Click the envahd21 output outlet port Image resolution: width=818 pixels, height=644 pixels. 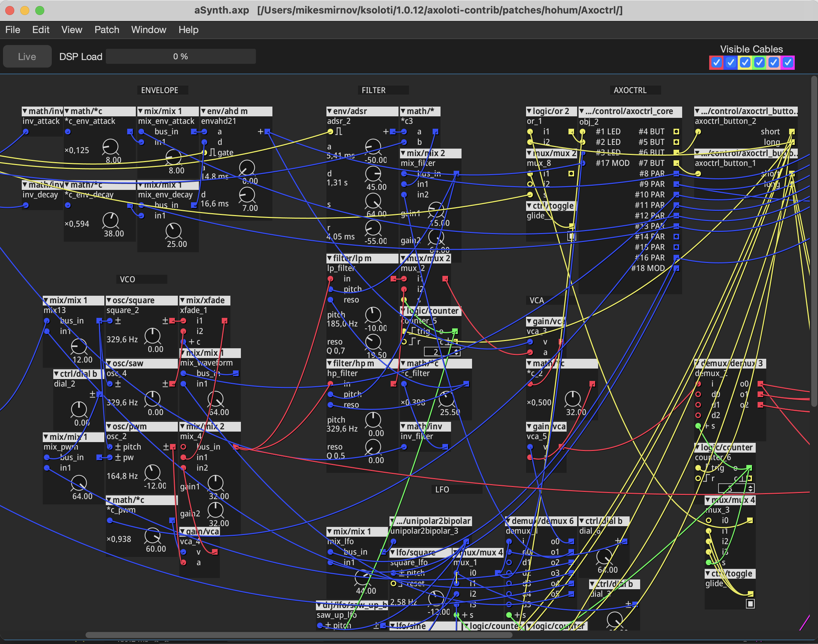pyautogui.click(x=267, y=132)
